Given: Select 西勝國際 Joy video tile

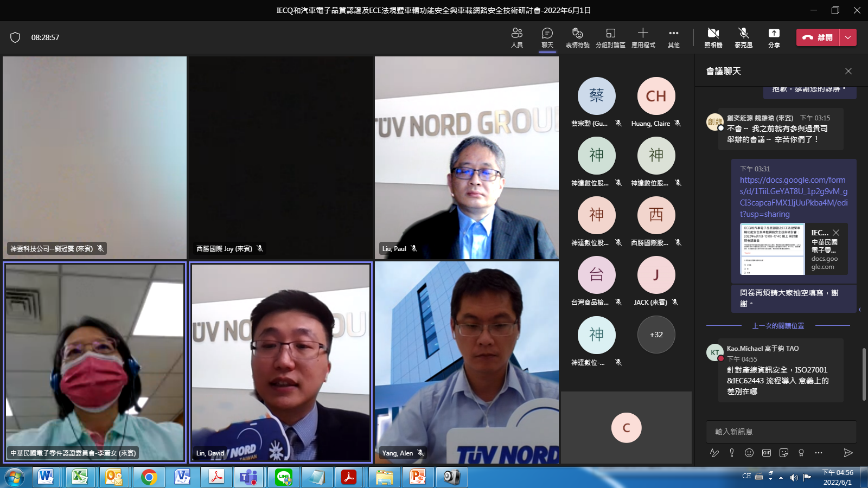Looking at the screenshot, I should pos(280,158).
